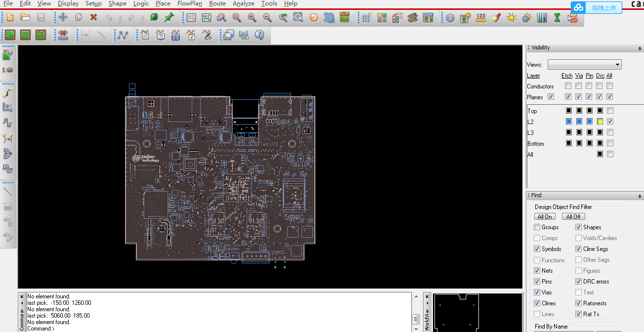Click the first green application mode icon

10,35
